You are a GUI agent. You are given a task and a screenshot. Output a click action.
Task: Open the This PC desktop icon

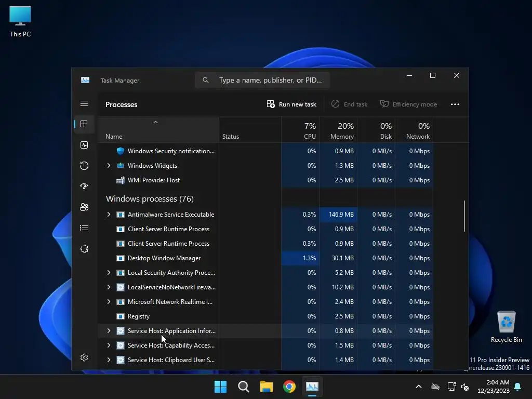[20, 21]
